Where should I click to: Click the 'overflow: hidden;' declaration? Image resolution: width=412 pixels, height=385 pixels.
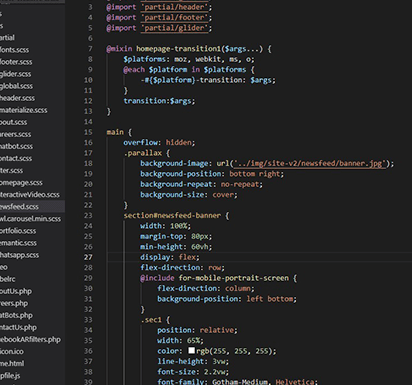coord(159,142)
